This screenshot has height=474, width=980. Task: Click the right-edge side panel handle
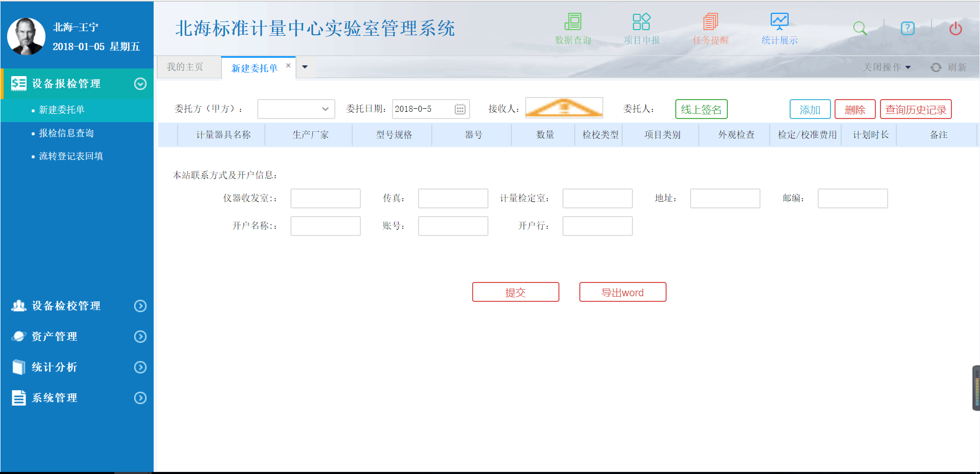[976, 388]
